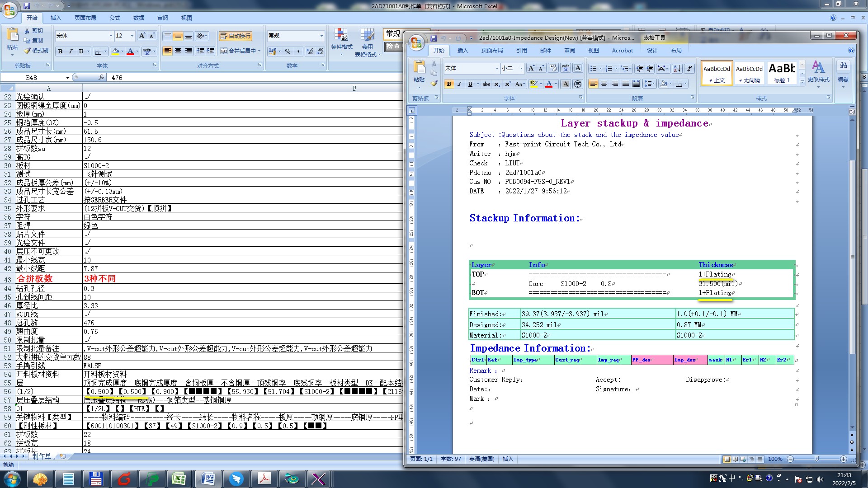Click Word's bulleted list icon

click(594, 68)
